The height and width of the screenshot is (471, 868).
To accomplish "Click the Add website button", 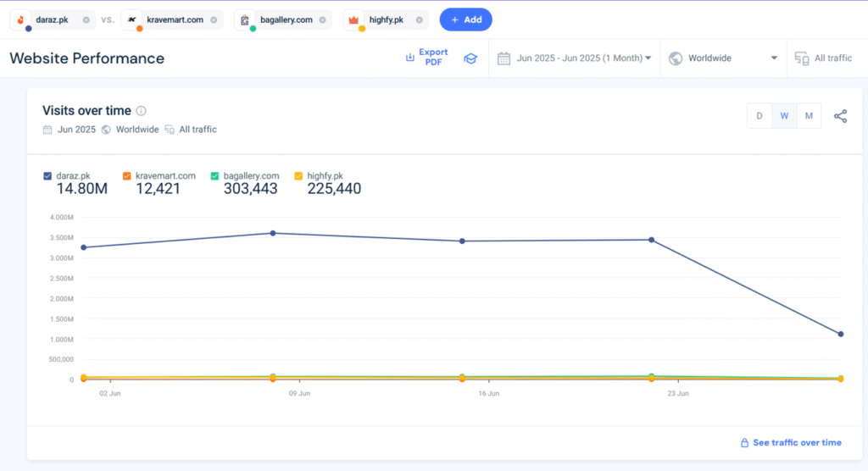I will [465, 19].
